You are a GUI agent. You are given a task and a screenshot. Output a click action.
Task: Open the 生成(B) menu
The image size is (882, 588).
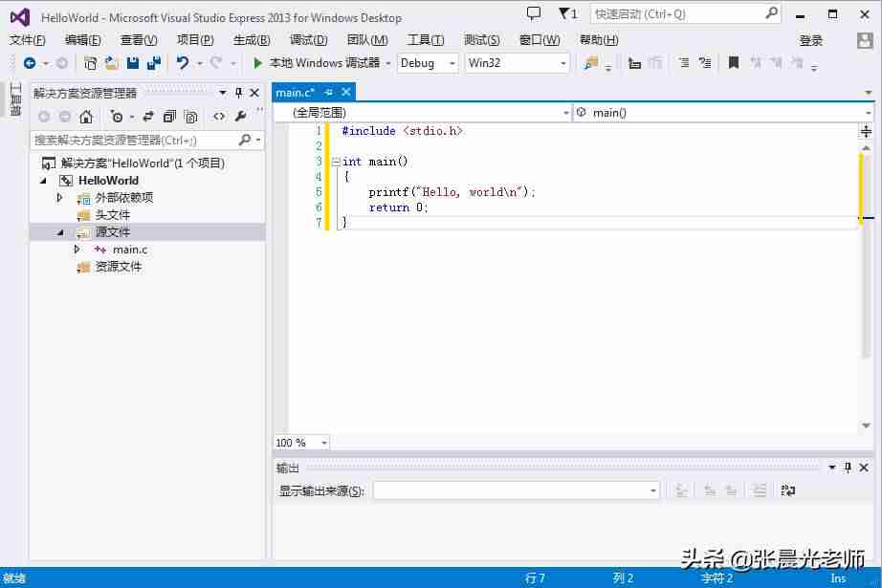[x=252, y=40]
